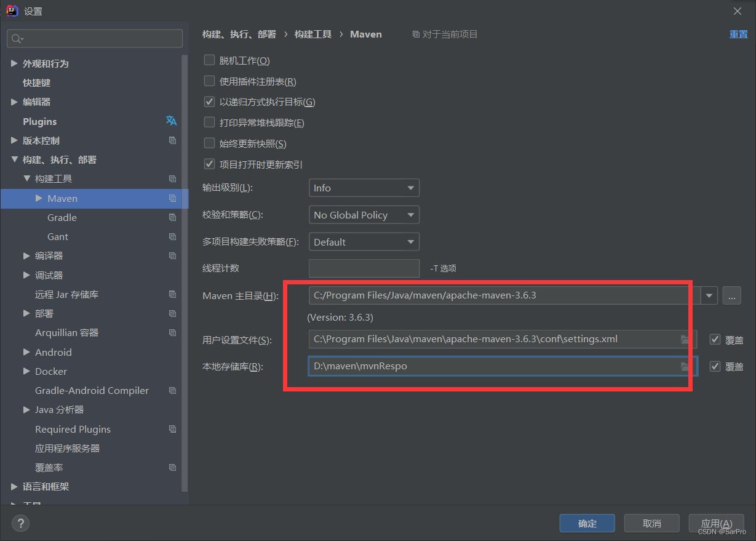Expand the 编辑器 tree node

[14, 102]
